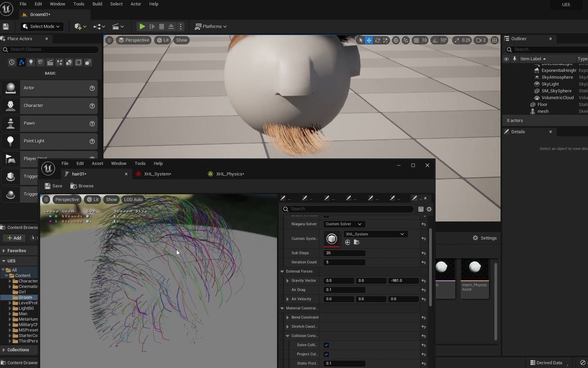Viewport: 588px width, 368px height.
Task: Uncheck the Solve Collision checkbox
Action: pyautogui.click(x=326, y=345)
